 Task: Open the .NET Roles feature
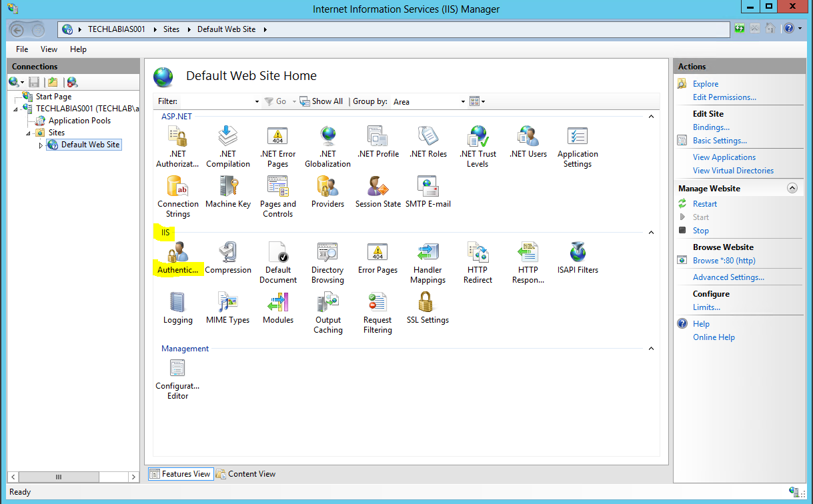(x=428, y=142)
